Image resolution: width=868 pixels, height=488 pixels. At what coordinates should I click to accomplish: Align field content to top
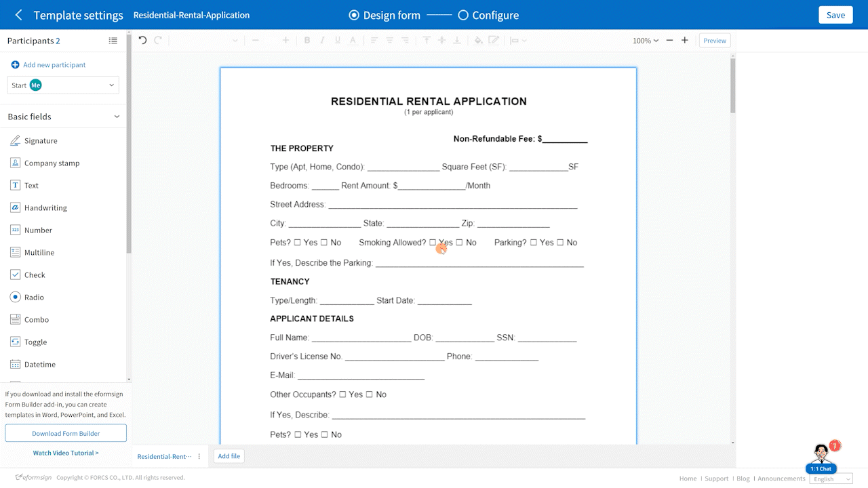coord(427,41)
